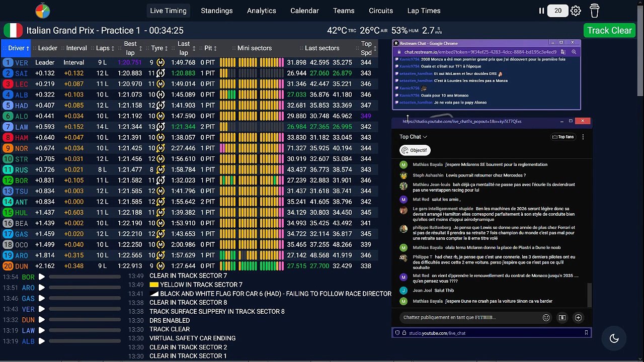
Task: Click the DUN driver label in timing table
Action: [21, 266]
